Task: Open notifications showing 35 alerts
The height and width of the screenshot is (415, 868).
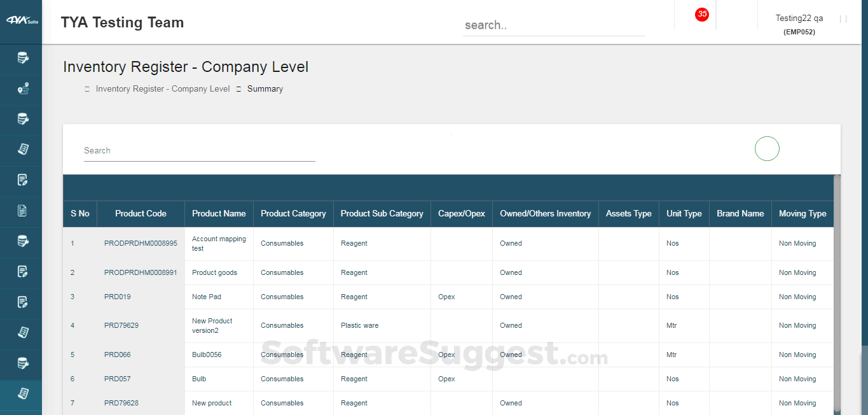Action: (x=701, y=14)
